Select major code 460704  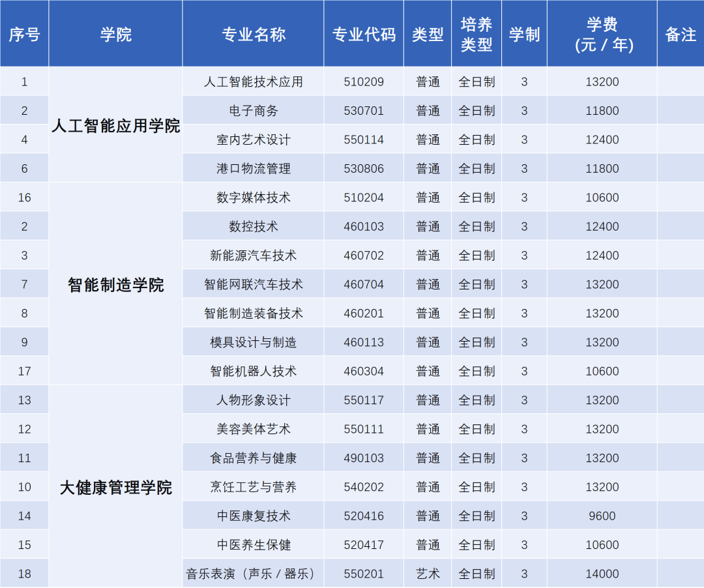click(364, 284)
